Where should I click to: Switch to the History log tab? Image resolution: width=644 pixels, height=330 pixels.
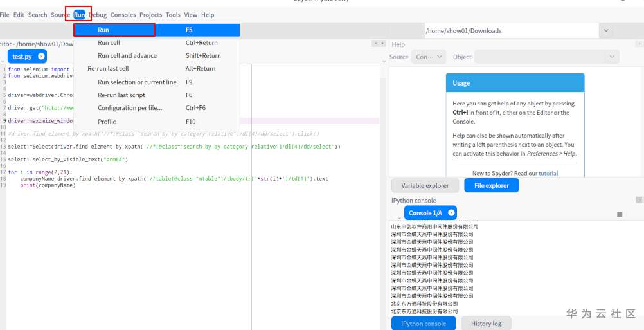[x=487, y=324]
